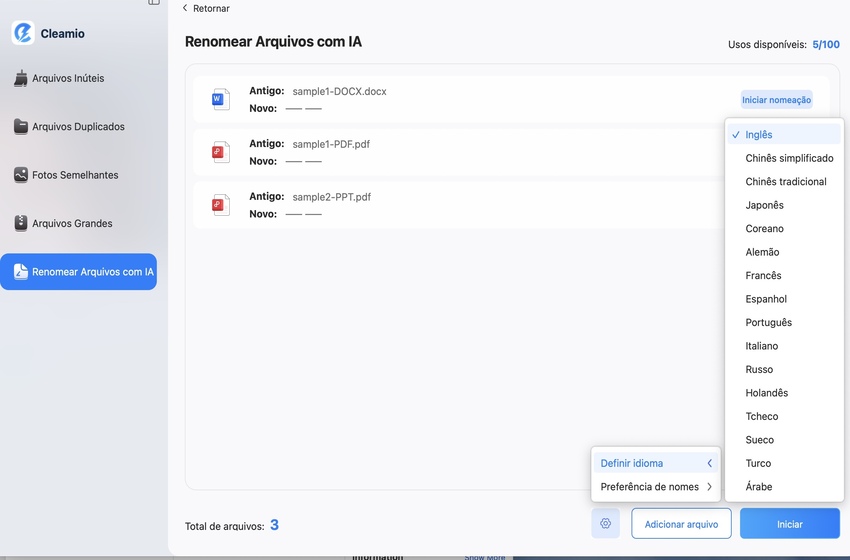The image size is (850, 560).
Task: Click the PDF icon of sample1-PDF.pdf
Action: (x=221, y=152)
